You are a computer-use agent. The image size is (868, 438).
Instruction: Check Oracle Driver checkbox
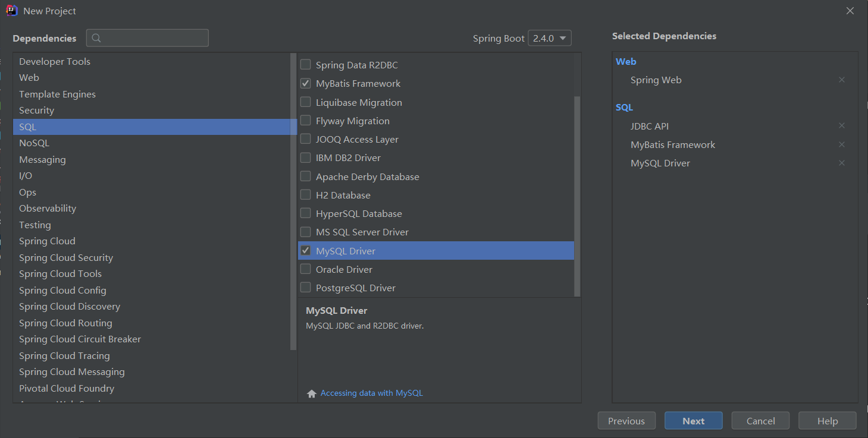click(x=305, y=269)
